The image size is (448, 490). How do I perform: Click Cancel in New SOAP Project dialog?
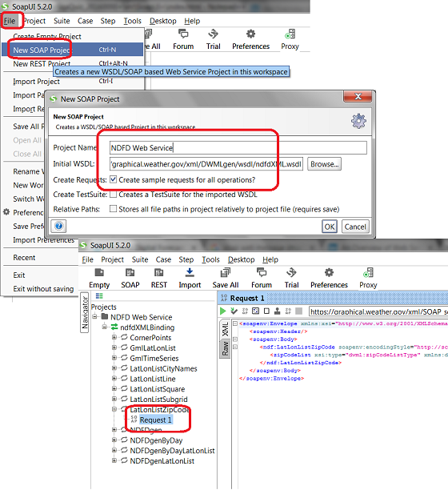pyautogui.click(x=355, y=227)
